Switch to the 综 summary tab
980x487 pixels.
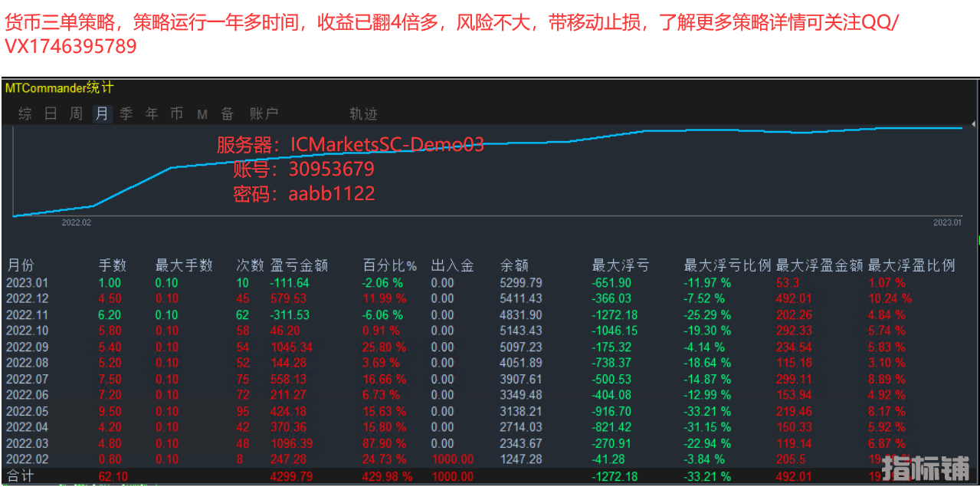click(x=25, y=114)
